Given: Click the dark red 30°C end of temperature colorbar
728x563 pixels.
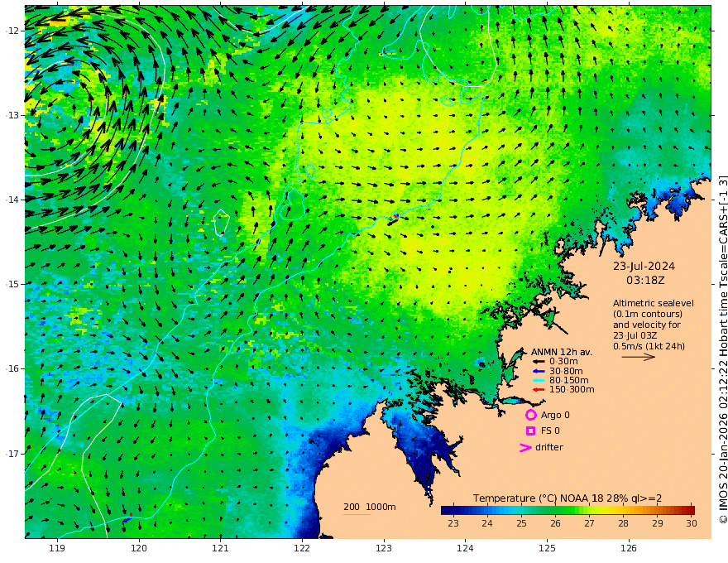Looking at the screenshot, I should (691, 510).
